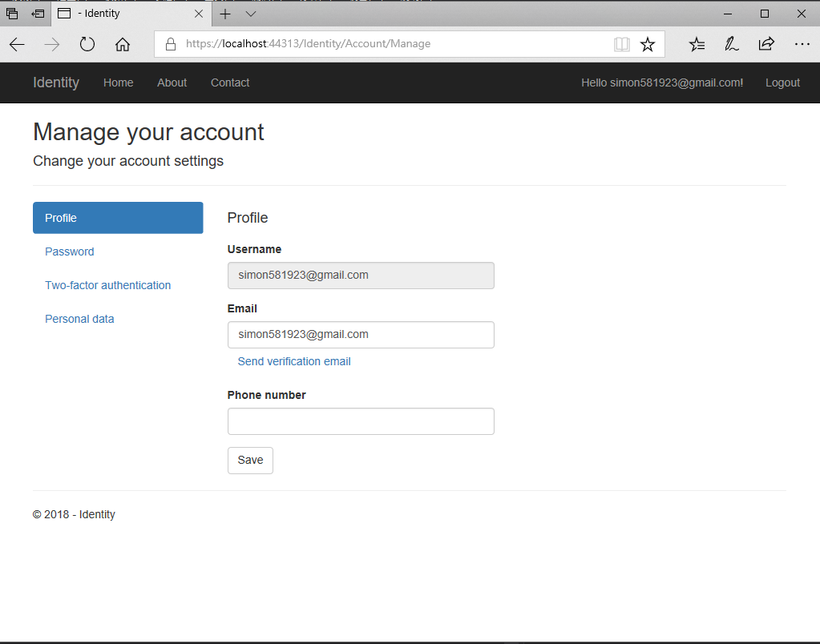Open a new tab with plus icon
This screenshot has height=644, width=820.
pyautogui.click(x=225, y=14)
